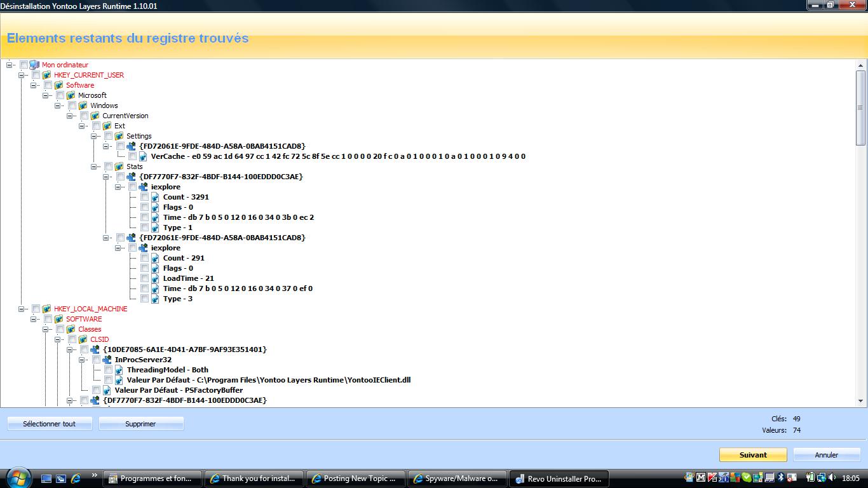Launch Internet Explorer from quick launch
The height and width of the screenshot is (488, 868).
point(76,478)
